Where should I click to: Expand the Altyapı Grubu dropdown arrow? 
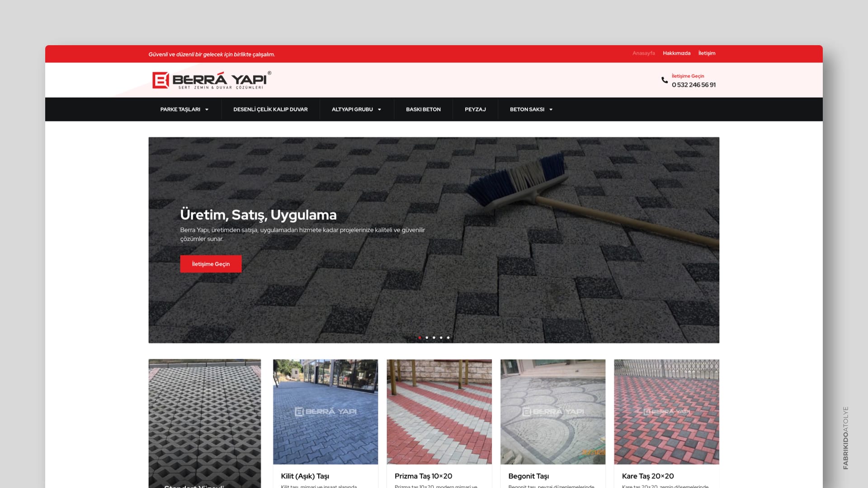click(x=379, y=110)
